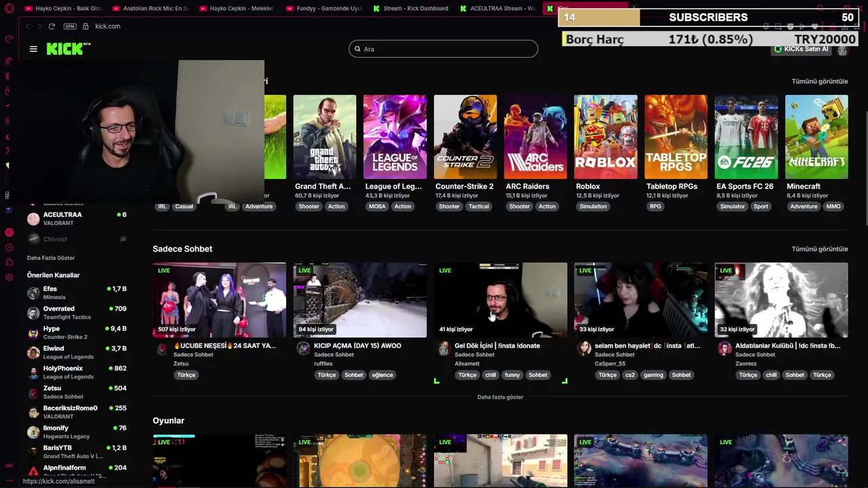Switch to Fundyy - Gamzende Uyut tab
This screenshot has height=488, width=868.
323,8
